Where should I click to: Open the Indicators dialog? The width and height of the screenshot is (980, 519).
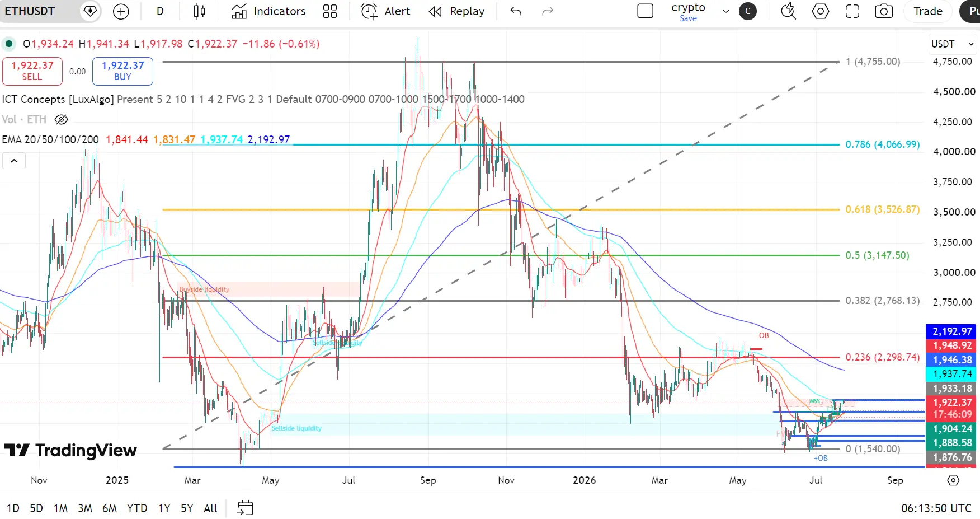point(269,11)
